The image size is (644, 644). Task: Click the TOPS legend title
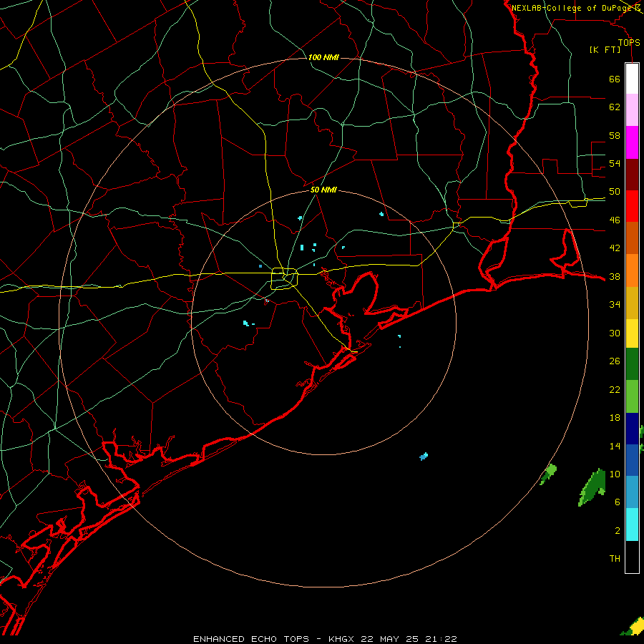629,43
